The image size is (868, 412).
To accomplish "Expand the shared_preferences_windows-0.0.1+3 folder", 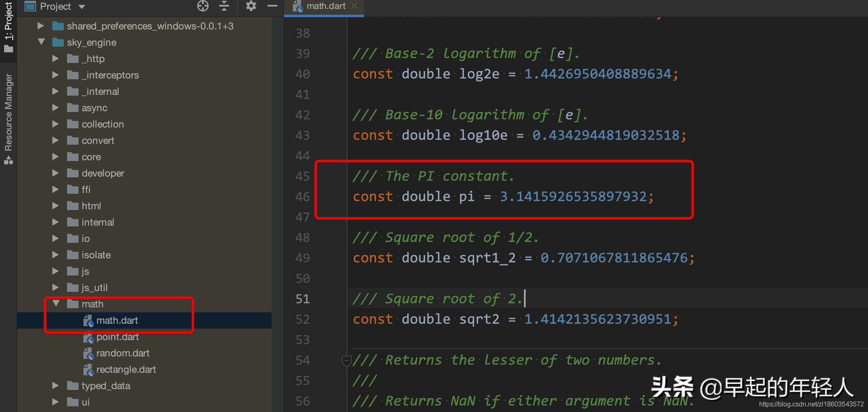I will (x=40, y=26).
